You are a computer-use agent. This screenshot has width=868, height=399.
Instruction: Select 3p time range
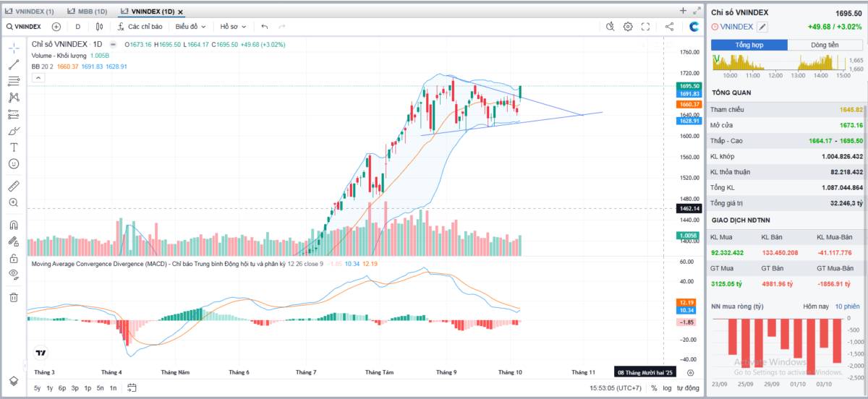75,388
